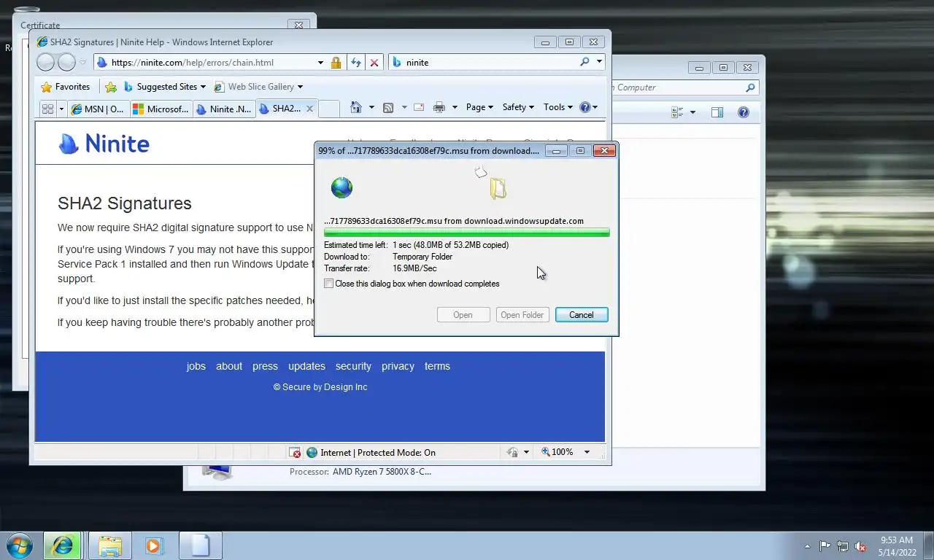Cancel the download
Screen dimensions: 934x560
582,315
